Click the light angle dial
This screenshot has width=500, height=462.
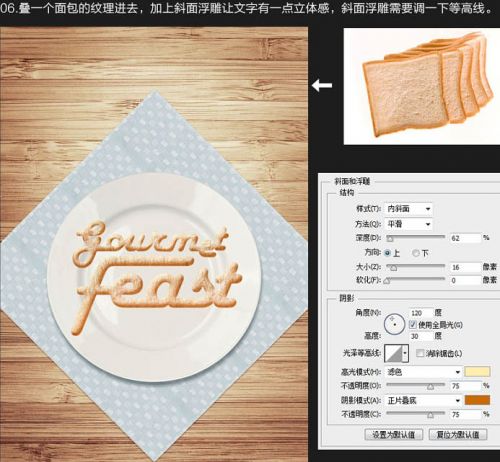pos(394,324)
